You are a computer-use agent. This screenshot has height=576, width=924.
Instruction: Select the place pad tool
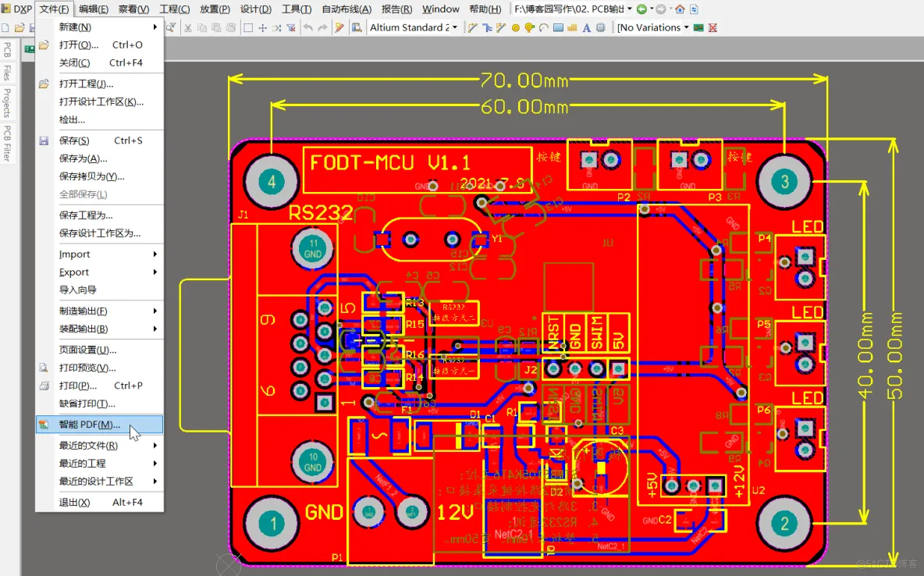516,28
